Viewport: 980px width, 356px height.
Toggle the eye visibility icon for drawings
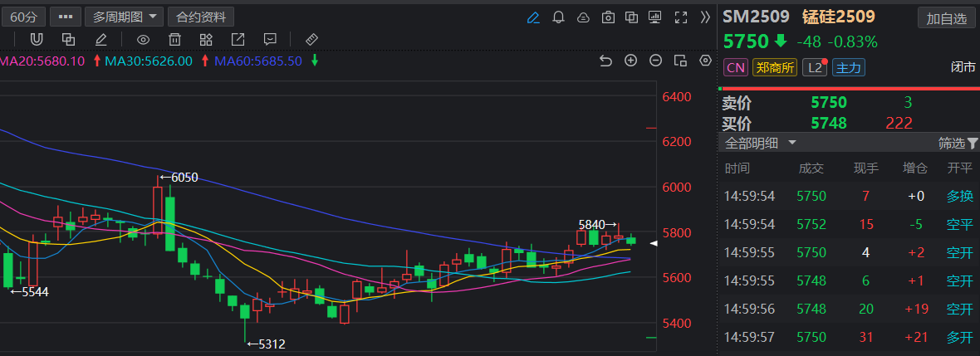143,39
